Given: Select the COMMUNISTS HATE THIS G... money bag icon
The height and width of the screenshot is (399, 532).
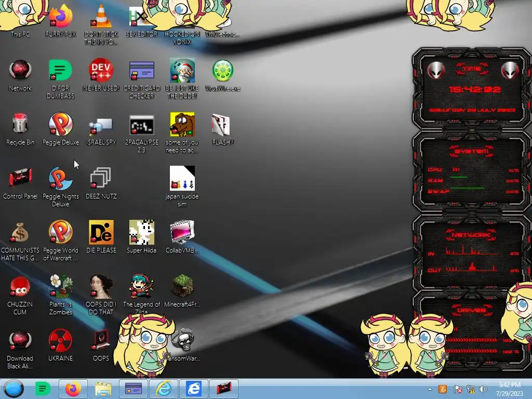Looking at the screenshot, I should tap(20, 241).
